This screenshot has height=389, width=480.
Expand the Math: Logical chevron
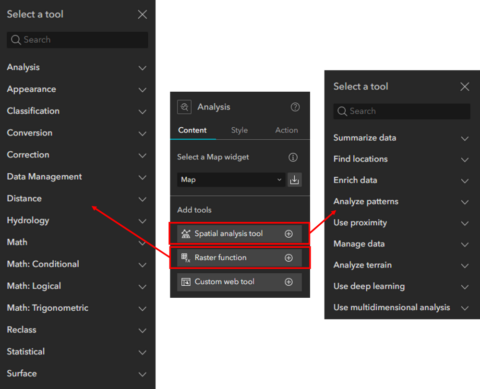point(142,287)
